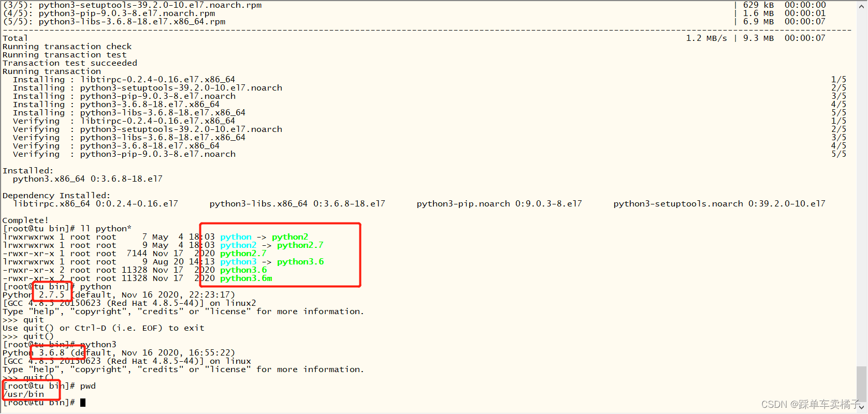Image resolution: width=868 pixels, height=414 pixels.
Task: Click 'libtirpc.x86_64 0:0.2.4-0.16.el7' dependency
Action: [x=95, y=204]
